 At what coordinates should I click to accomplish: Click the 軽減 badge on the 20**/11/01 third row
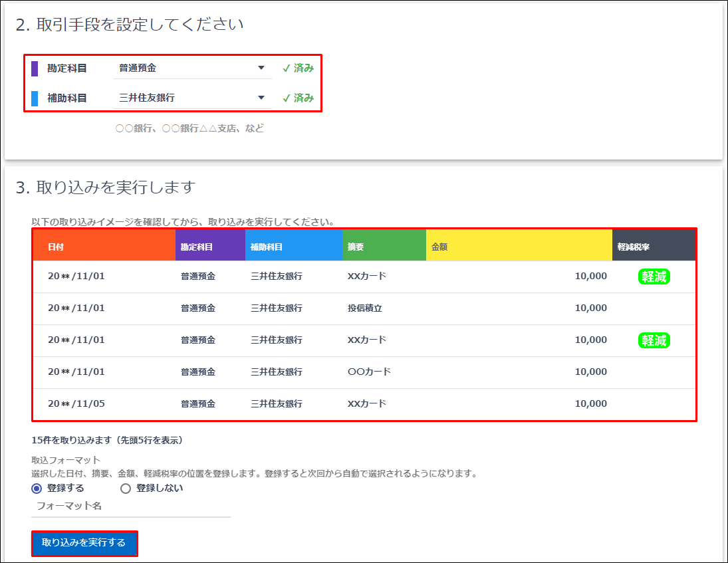(x=654, y=340)
